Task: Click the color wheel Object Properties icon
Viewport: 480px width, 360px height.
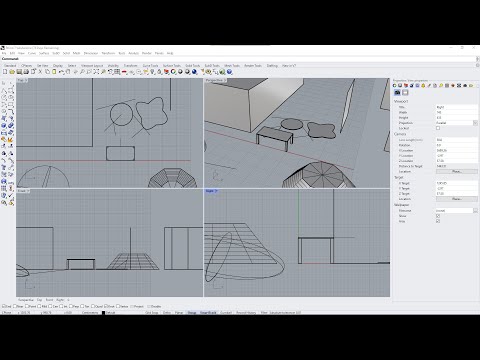Action: click(x=173, y=72)
